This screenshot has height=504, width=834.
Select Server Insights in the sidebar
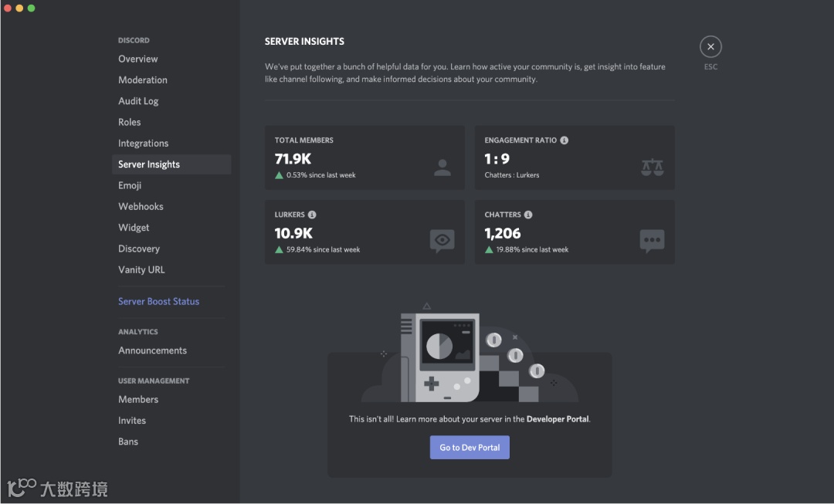point(171,164)
